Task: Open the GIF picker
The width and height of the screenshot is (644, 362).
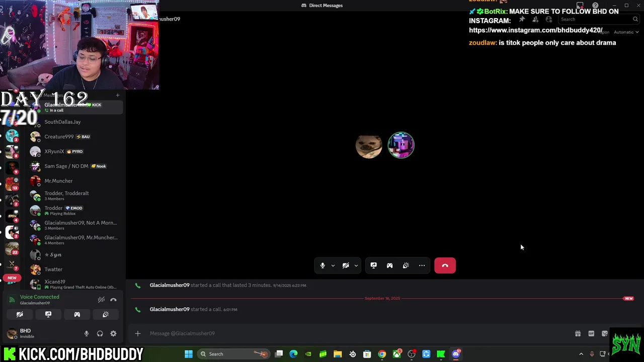Action: click(591, 333)
